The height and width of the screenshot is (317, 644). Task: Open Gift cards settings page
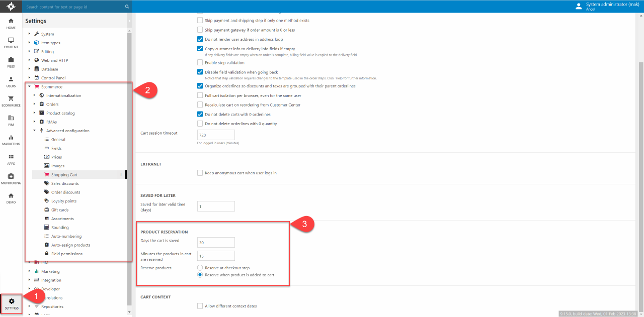point(59,210)
